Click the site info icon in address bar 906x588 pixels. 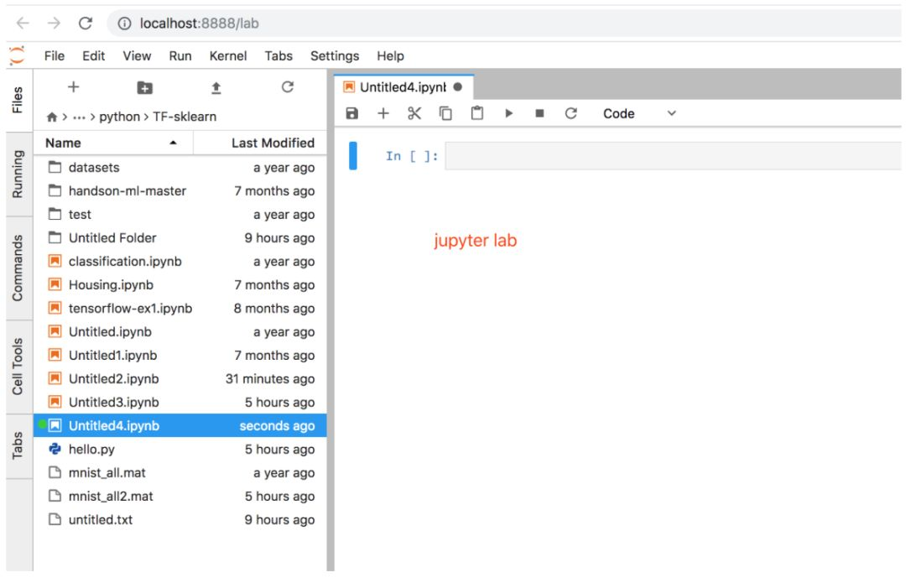tap(124, 23)
